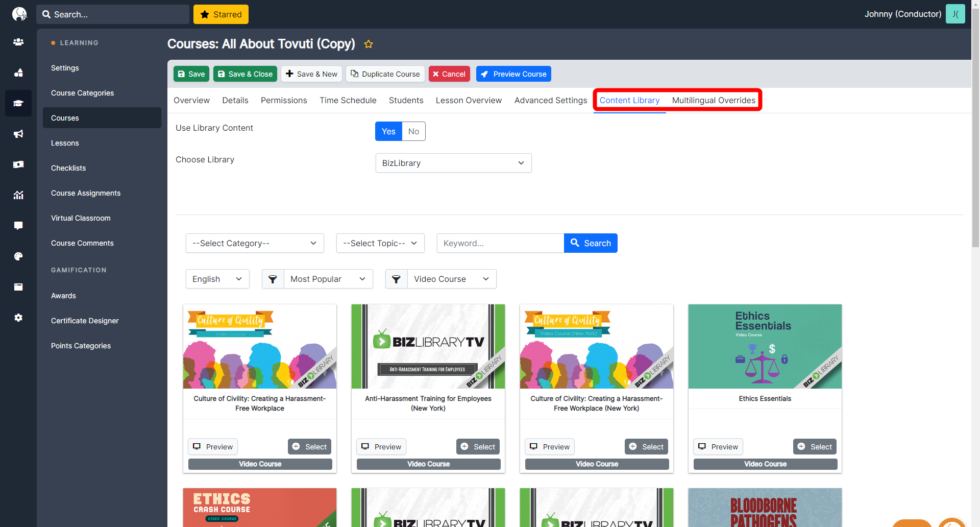The height and width of the screenshot is (527, 980).
Task: Expand the Select Category dropdown
Action: (255, 243)
